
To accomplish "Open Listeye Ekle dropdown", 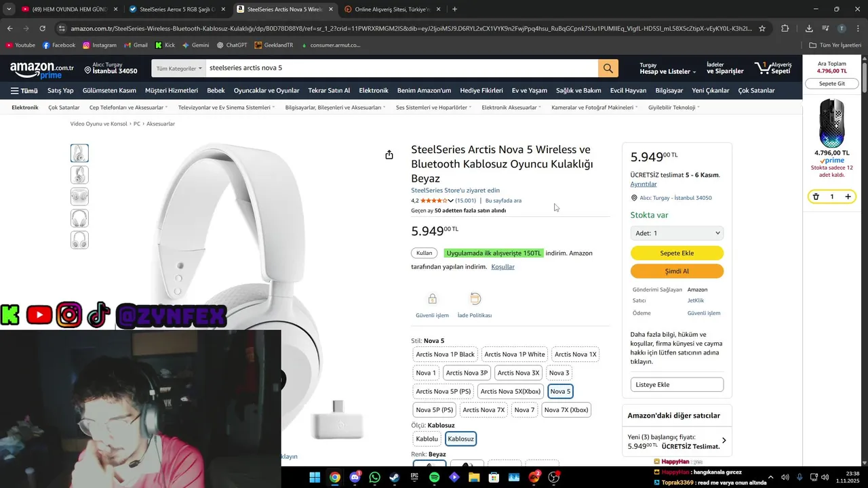I will [x=677, y=385].
